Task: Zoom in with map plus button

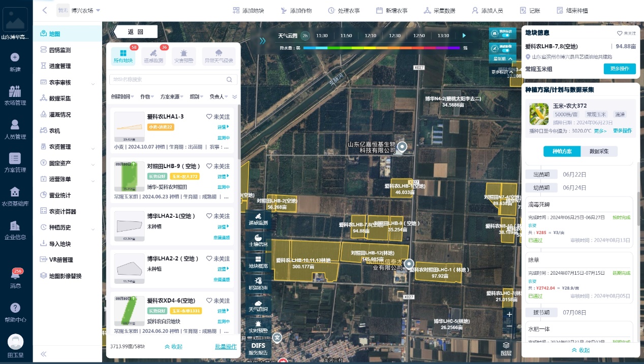Action: [509, 314]
